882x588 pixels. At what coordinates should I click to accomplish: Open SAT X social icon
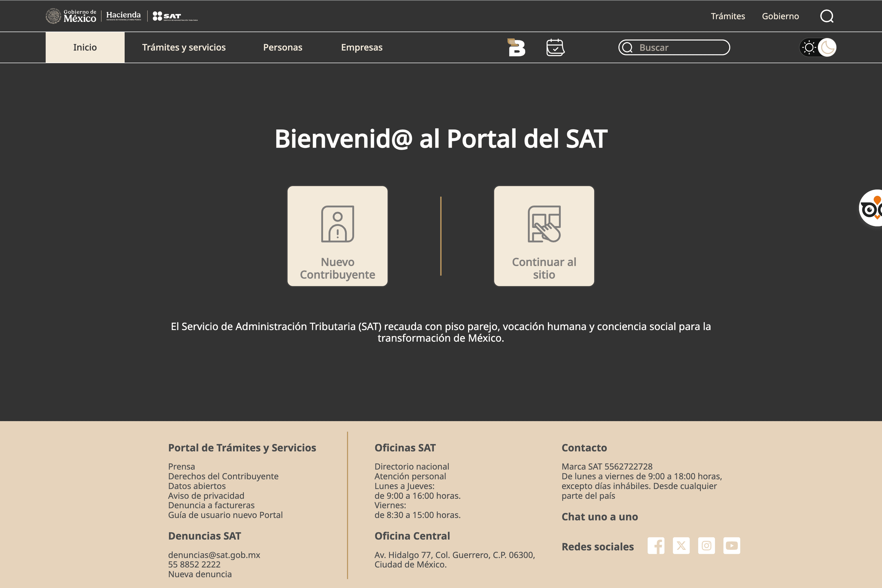coord(681,546)
